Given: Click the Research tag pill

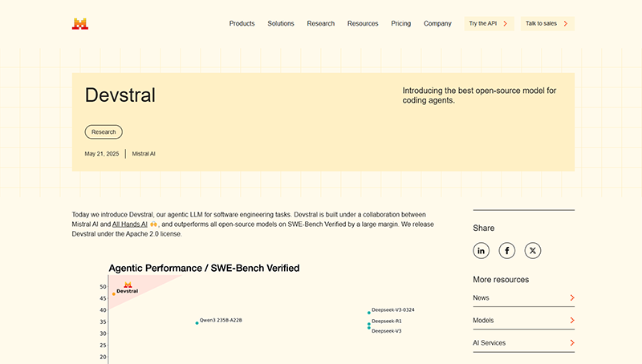Looking at the screenshot, I should click(104, 131).
